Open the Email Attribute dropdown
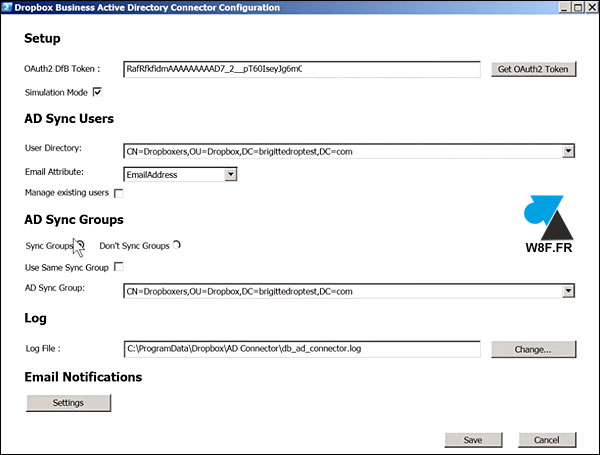Viewport: 600px width, 455px height. (230, 174)
